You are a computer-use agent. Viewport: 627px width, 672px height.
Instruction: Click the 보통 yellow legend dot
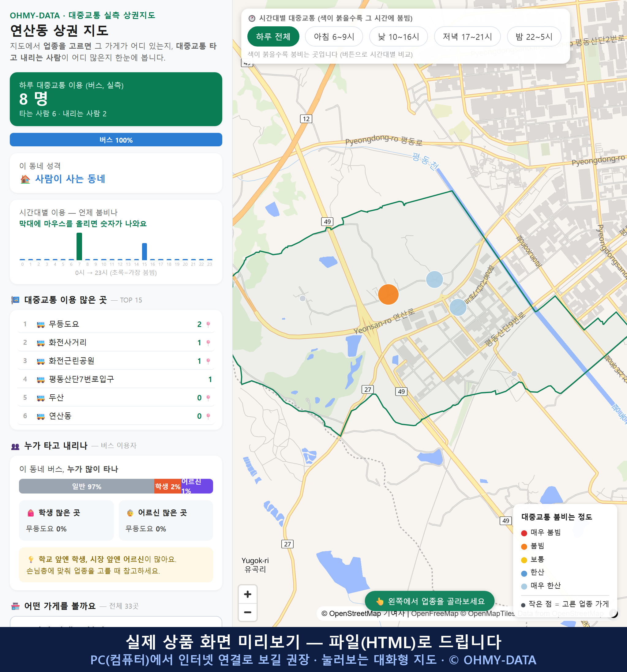click(524, 560)
